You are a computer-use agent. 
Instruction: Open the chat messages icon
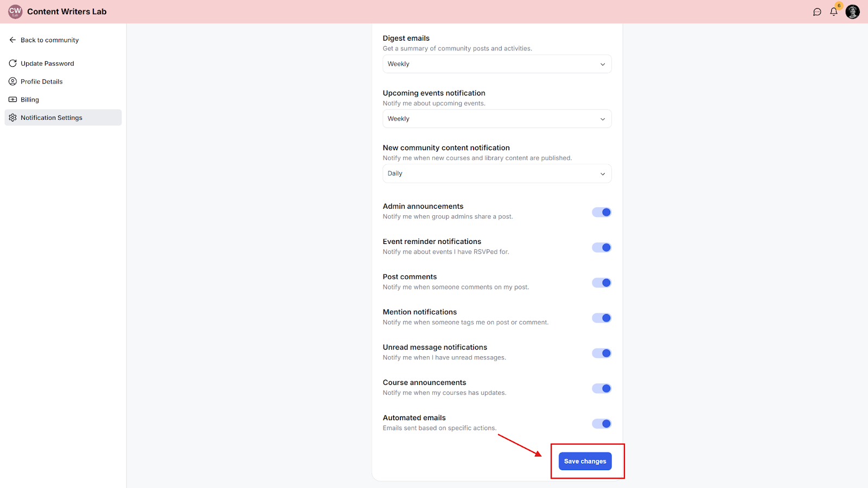point(817,12)
